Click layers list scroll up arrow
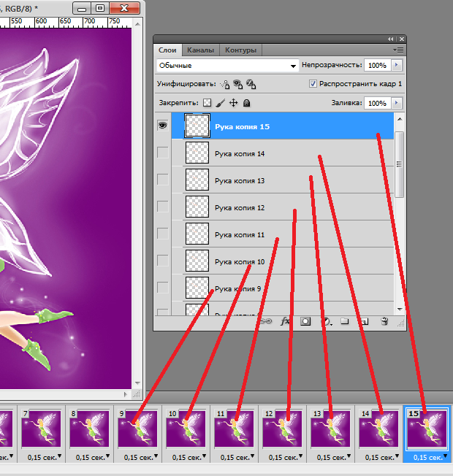The height and width of the screenshot is (476, 453). pos(400,119)
